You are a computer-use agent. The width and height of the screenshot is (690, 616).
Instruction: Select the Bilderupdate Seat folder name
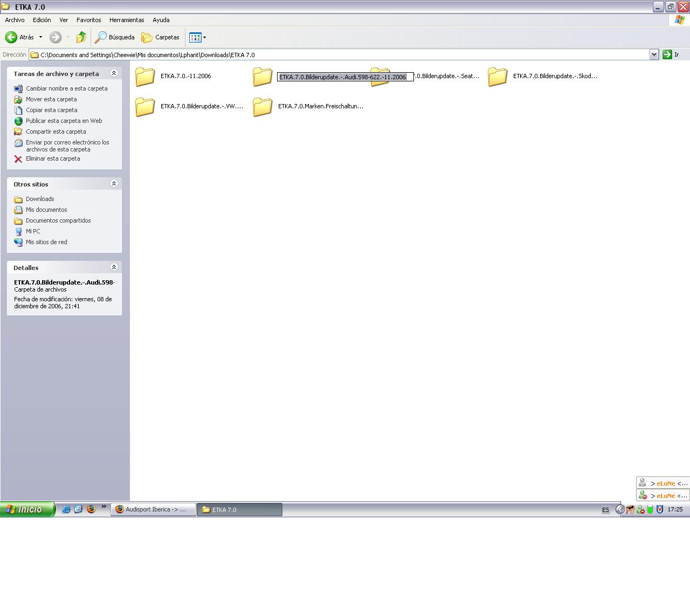(447, 76)
